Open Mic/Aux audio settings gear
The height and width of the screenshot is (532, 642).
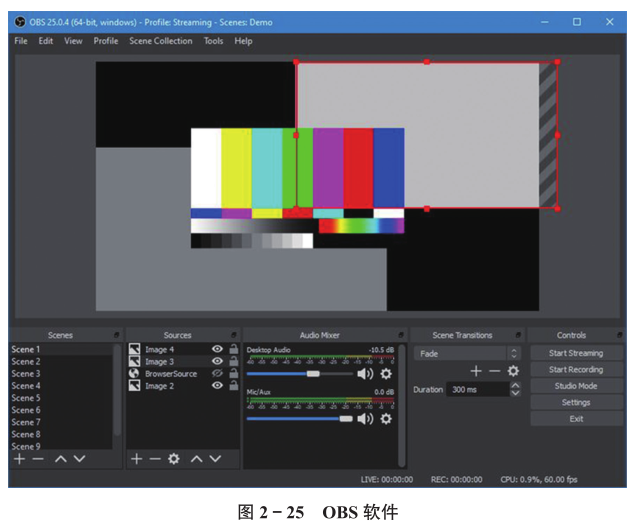pos(386,418)
